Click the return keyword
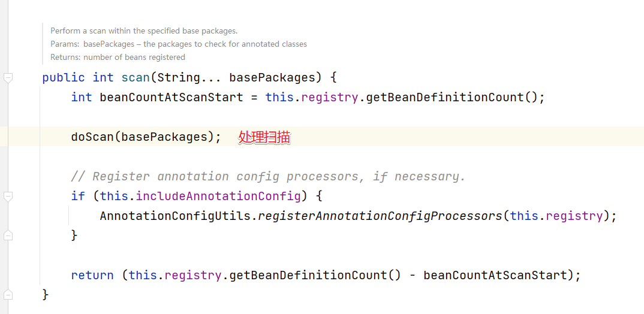 92,275
